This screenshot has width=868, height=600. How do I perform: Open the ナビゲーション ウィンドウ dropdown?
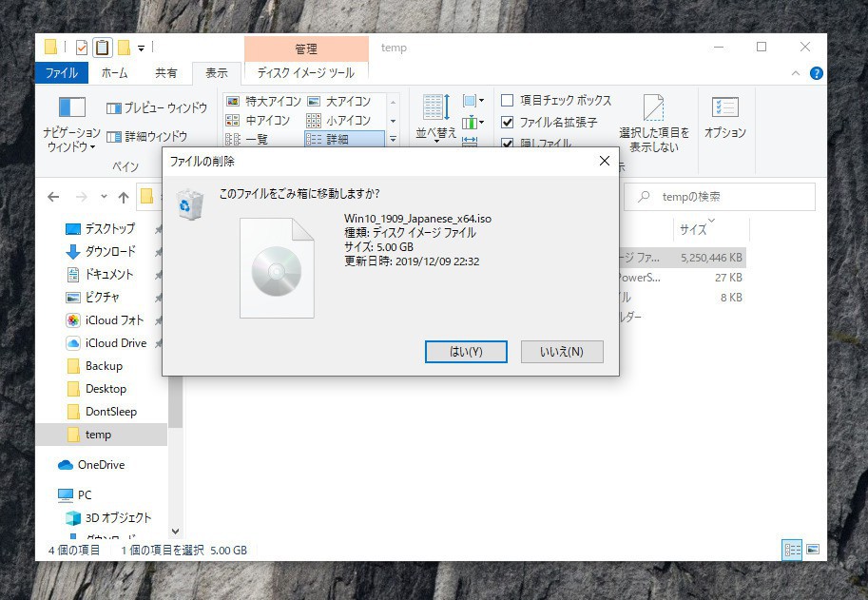(71, 124)
